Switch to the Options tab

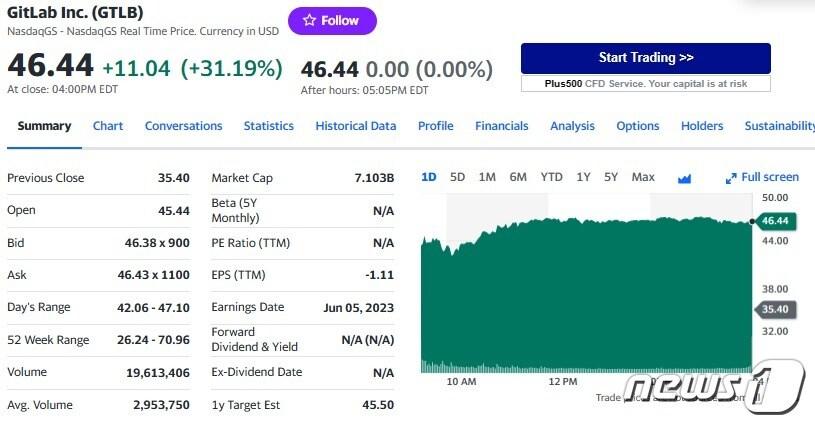[637, 126]
